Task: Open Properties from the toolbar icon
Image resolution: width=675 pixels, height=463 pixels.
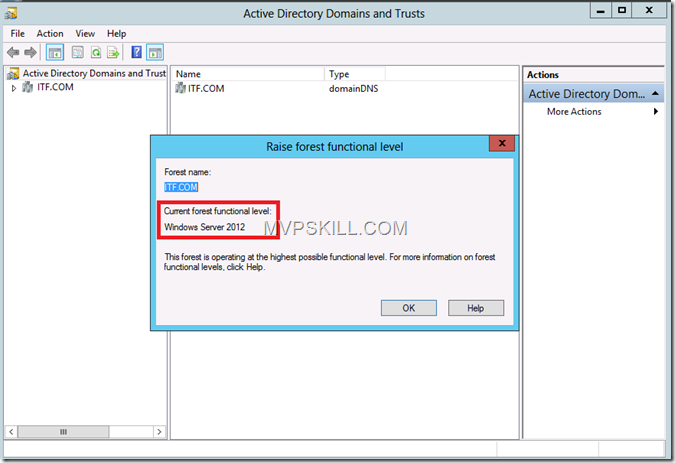Action: coord(76,52)
